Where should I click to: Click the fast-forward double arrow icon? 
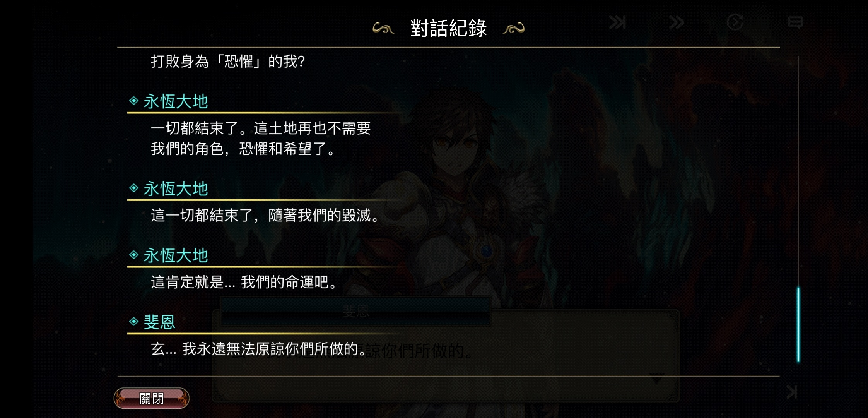[676, 22]
